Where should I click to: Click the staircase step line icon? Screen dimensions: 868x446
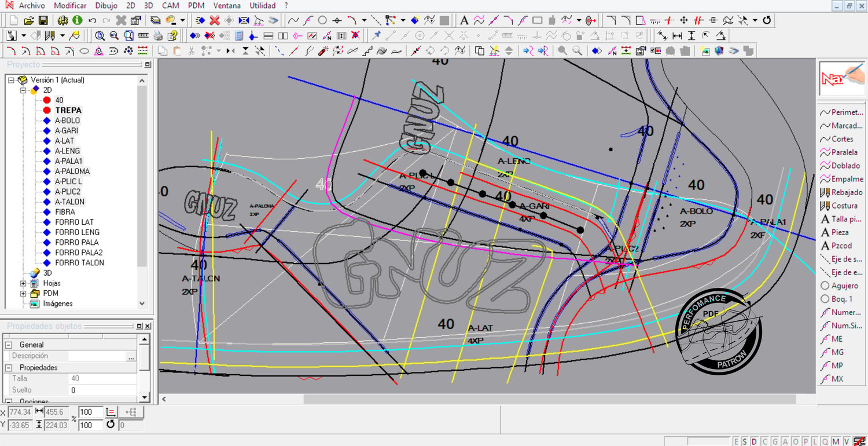tap(367, 51)
